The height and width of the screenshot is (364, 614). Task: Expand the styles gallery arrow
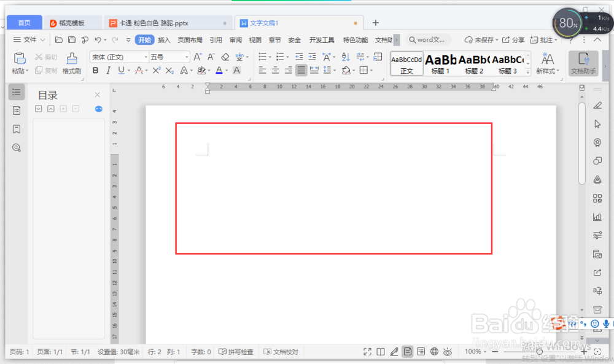coord(528,72)
